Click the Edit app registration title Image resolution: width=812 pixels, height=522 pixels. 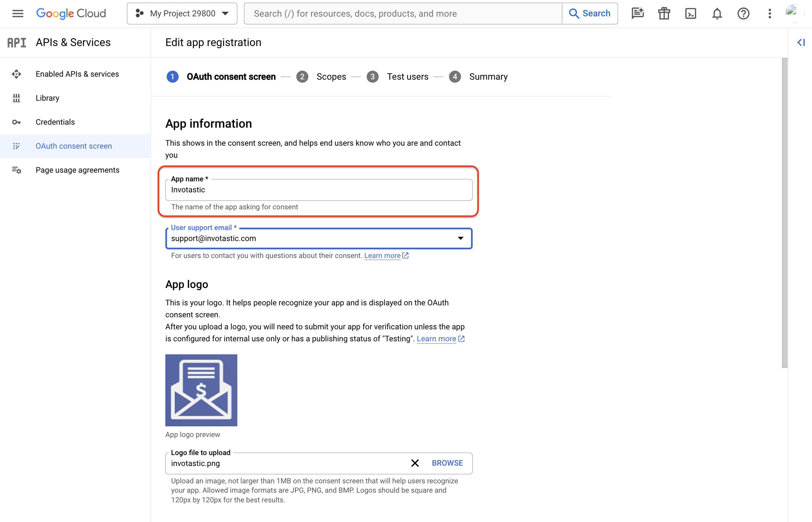coord(213,42)
